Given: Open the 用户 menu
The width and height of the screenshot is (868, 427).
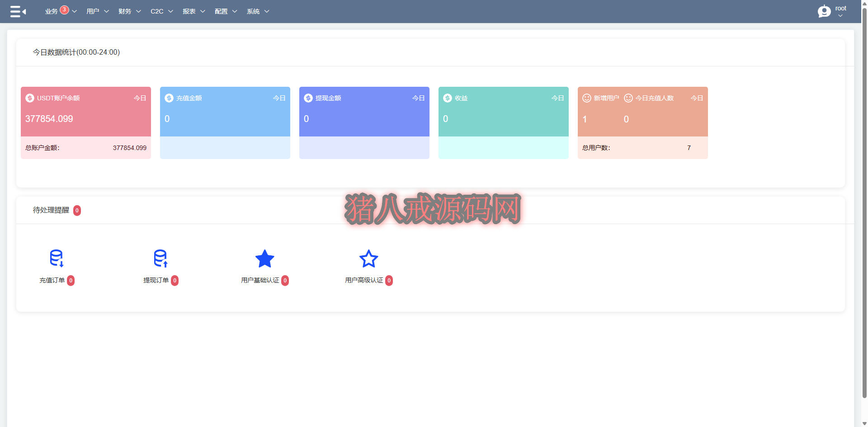Looking at the screenshot, I should tap(93, 11).
